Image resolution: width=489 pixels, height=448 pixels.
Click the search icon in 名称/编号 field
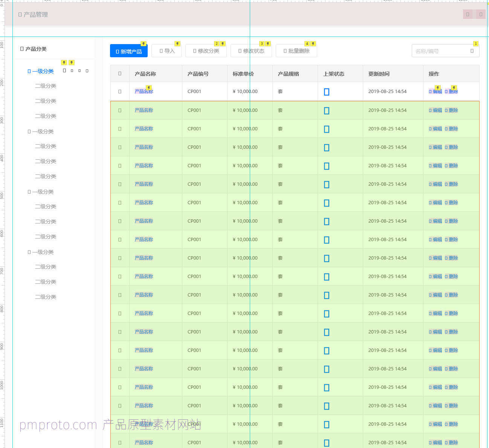point(472,51)
